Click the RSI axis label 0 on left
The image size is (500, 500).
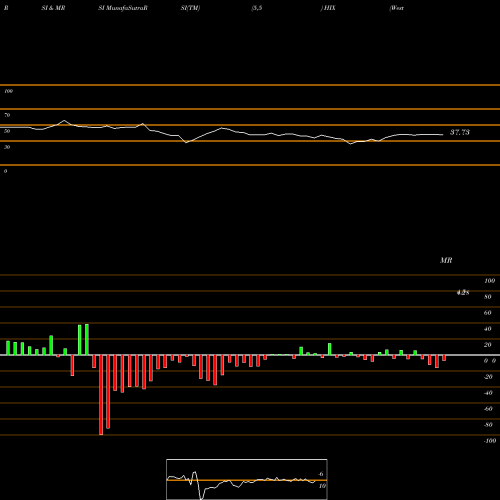5,171
